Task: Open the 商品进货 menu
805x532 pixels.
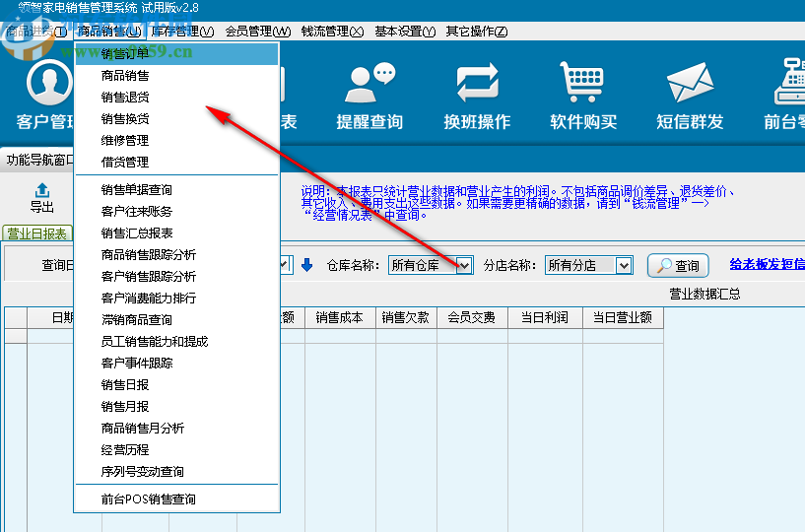Action: coord(35,32)
